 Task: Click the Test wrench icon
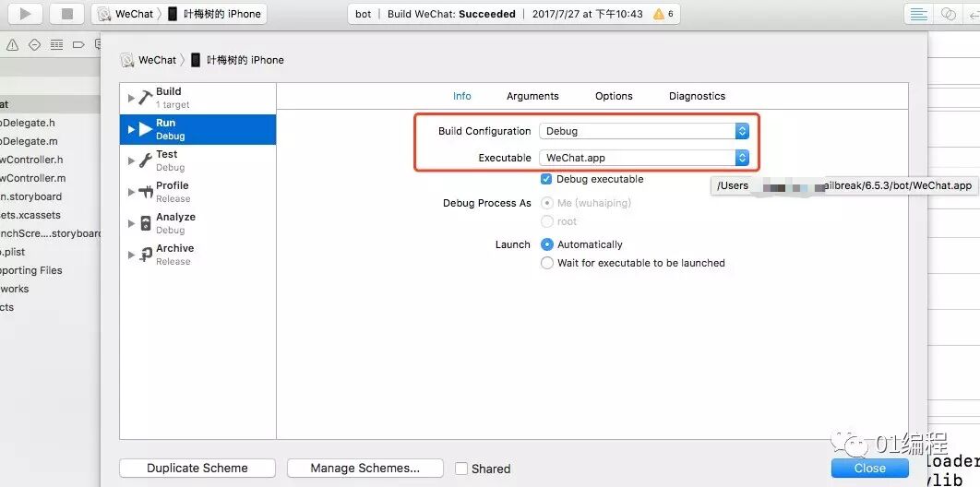[x=146, y=160]
